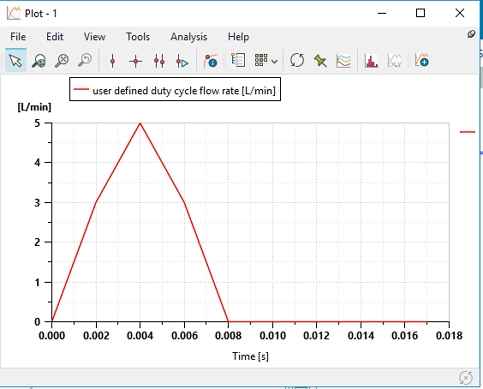Image resolution: width=483 pixels, height=389 pixels.
Task: Click the add new plot icon
Action: coord(422,60)
